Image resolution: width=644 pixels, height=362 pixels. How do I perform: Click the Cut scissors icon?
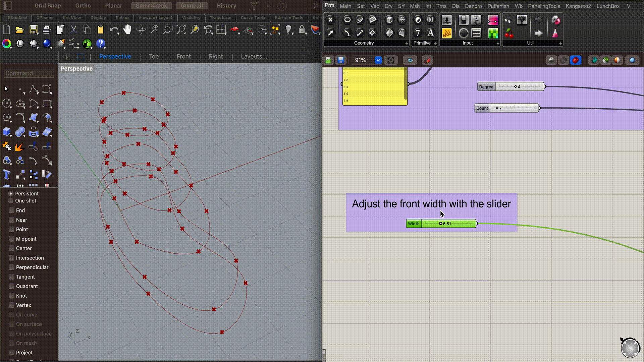(x=73, y=30)
